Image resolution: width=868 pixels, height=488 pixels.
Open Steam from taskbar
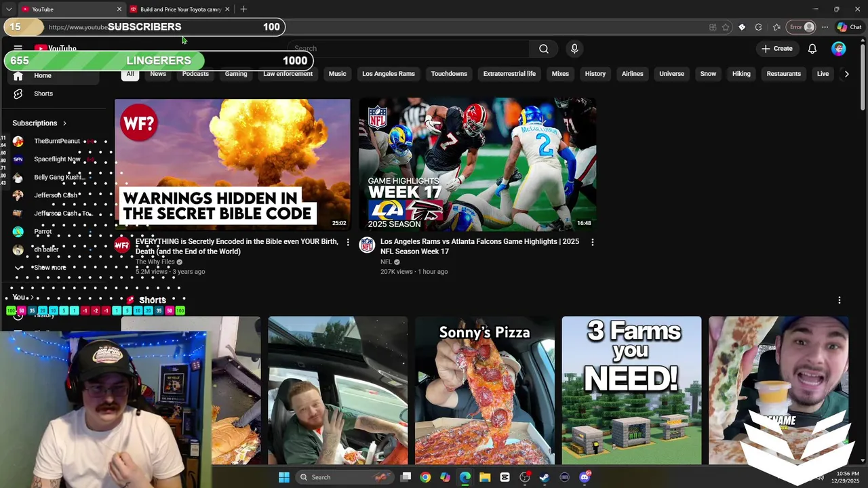545,477
